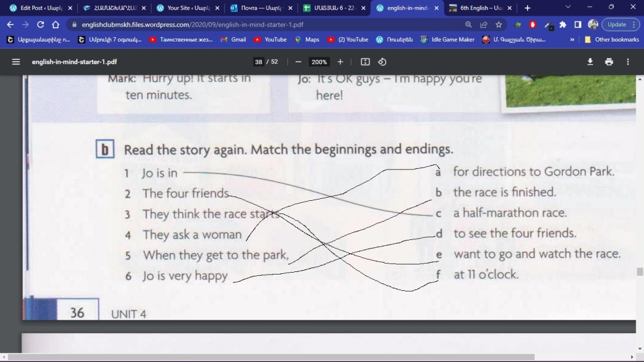Bookmark this page with the star icon
Image resolution: width=644 pixels, height=362 pixels.
click(x=499, y=25)
